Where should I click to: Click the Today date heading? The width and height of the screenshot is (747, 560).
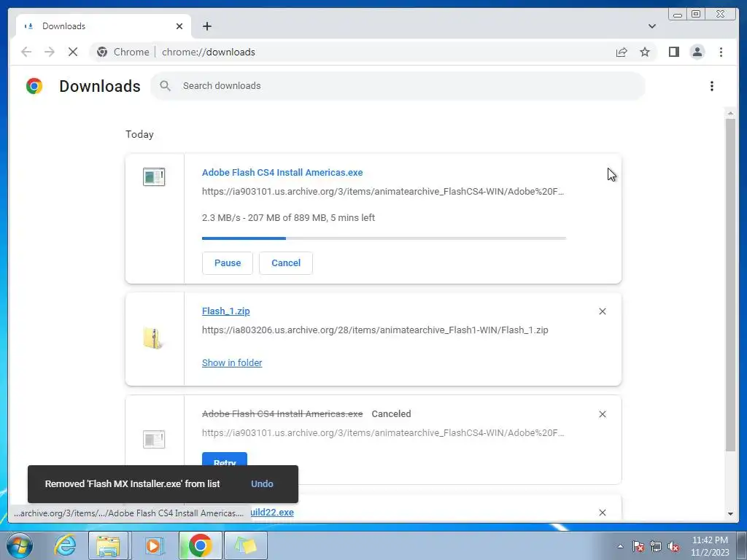[x=139, y=134]
